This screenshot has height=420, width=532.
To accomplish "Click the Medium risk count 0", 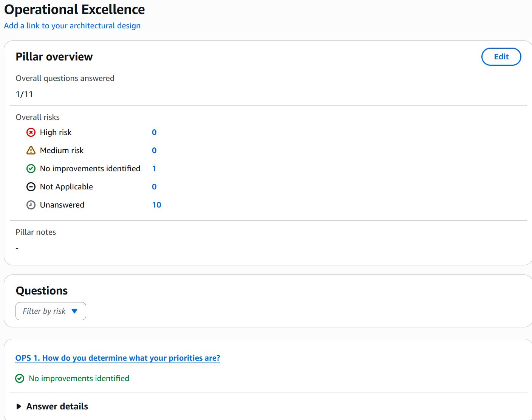I will pos(154,150).
